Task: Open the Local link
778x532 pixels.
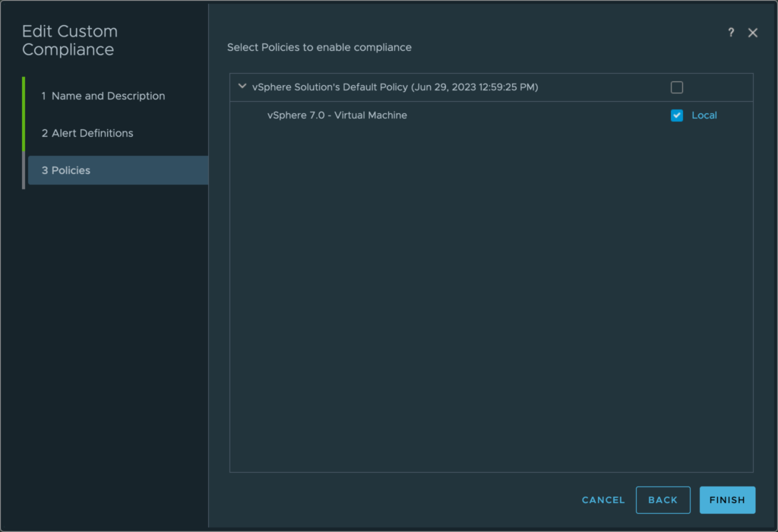Action: pyautogui.click(x=704, y=116)
